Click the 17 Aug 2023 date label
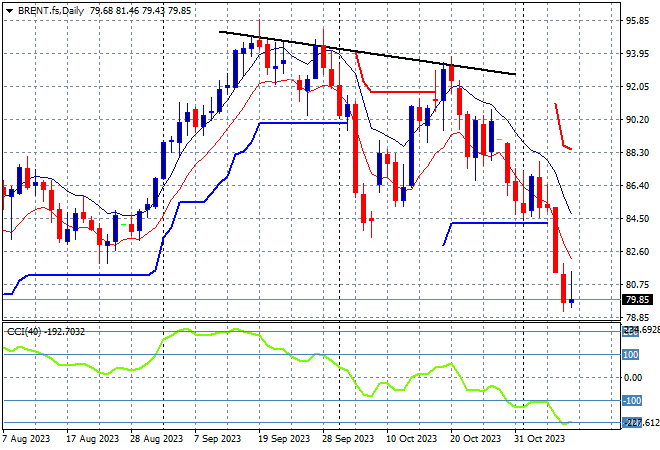 93,439
